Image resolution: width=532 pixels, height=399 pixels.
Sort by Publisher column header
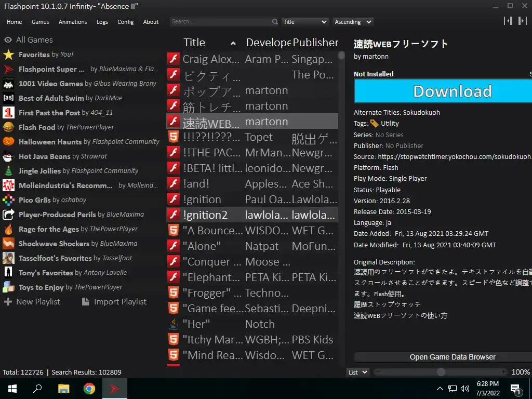coord(315,43)
